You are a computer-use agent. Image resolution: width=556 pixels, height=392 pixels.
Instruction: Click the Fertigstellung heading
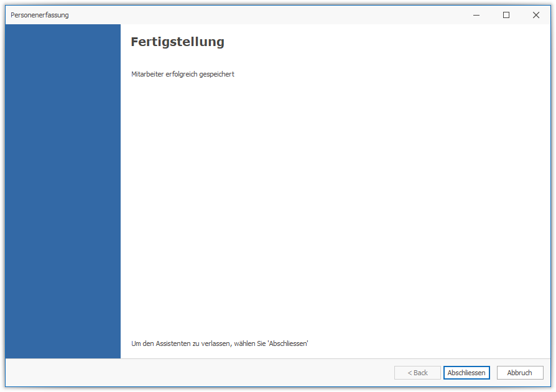[x=177, y=42]
